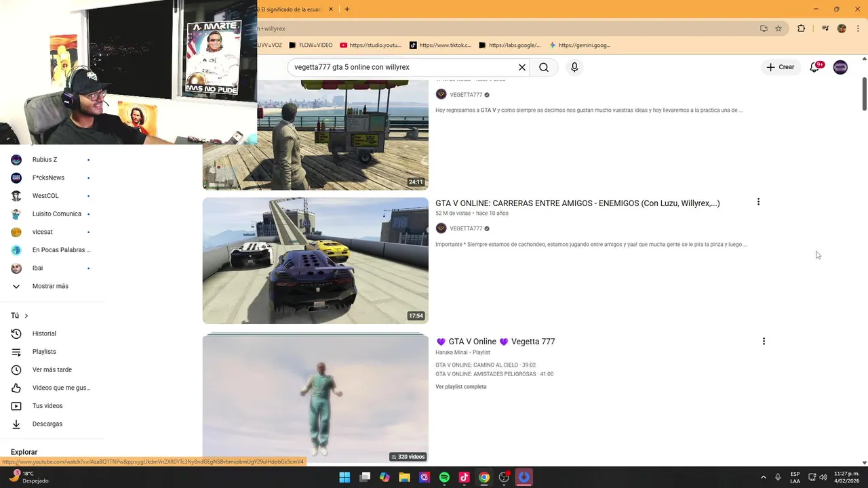Screen dimensions: 868x488
Task: Open the taskbar clock and date
Action: pyautogui.click(x=846, y=477)
